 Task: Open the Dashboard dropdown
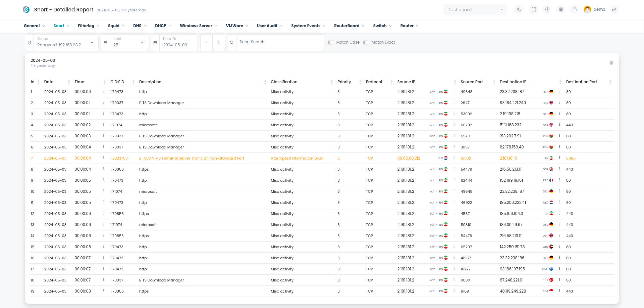[x=475, y=9]
